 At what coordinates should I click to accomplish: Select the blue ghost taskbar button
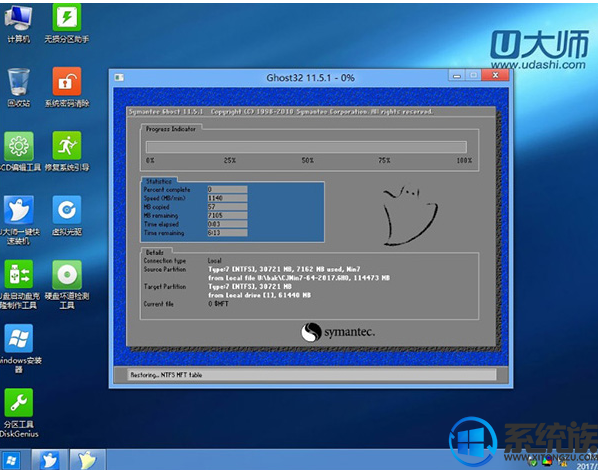point(50,460)
